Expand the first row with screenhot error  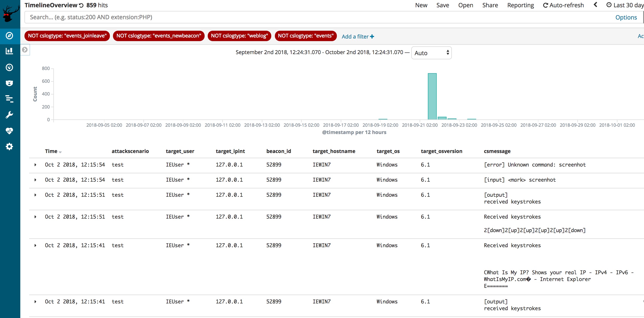coord(35,165)
